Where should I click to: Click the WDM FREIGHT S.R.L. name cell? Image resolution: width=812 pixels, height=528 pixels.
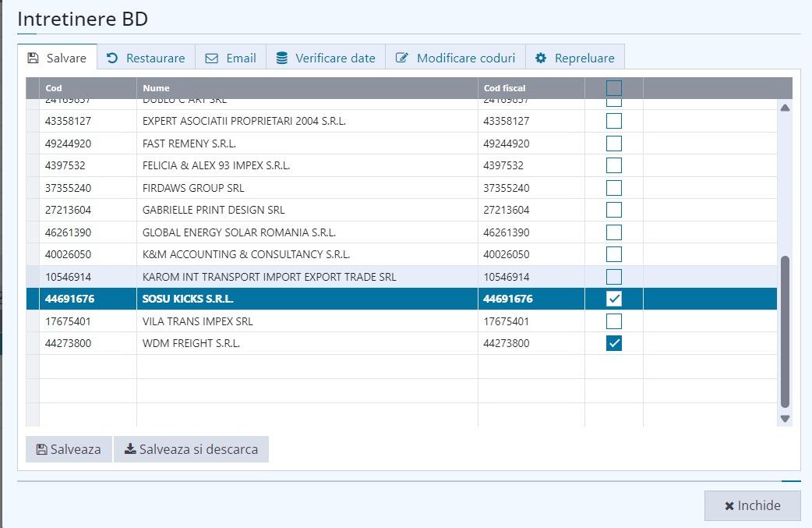pos(307,343)
